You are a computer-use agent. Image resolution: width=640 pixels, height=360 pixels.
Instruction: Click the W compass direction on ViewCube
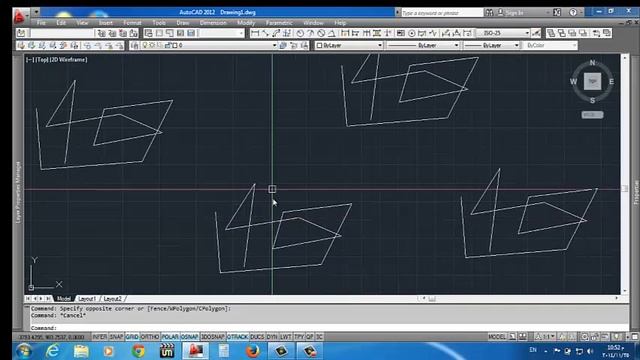coord(573,82)
